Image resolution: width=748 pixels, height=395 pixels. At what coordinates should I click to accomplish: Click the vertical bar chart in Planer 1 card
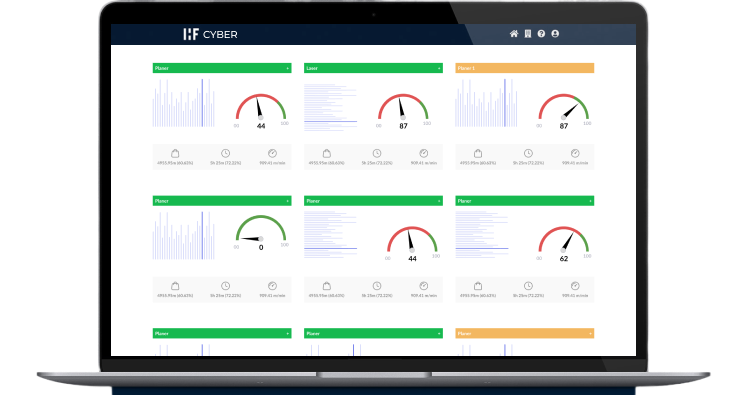point(486,103)
